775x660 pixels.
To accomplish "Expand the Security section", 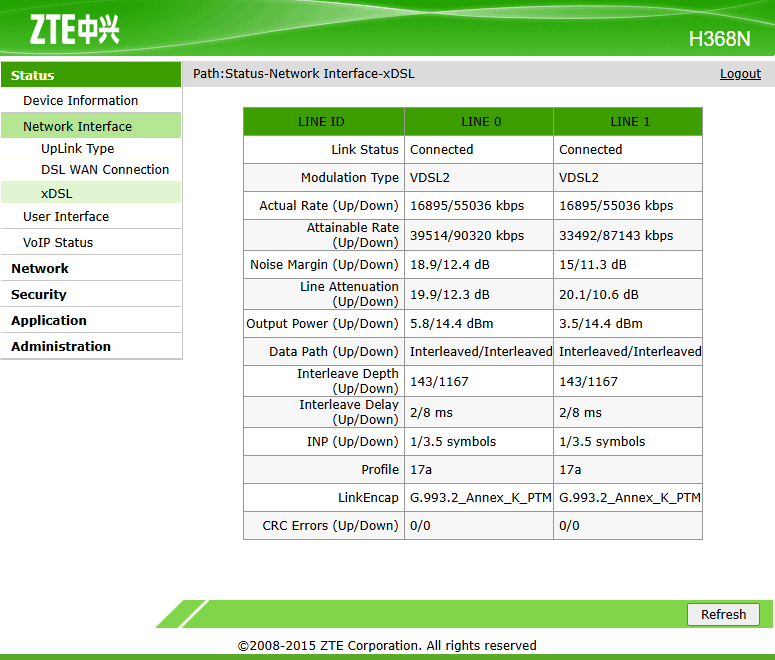I will 39,295.
